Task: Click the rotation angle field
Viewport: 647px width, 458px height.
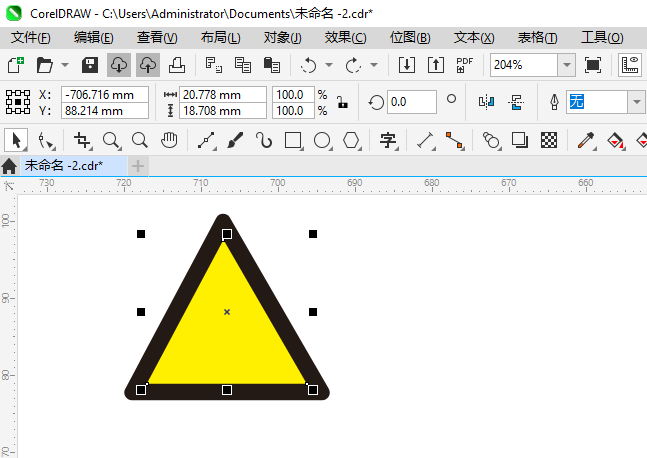Action: 411,102
